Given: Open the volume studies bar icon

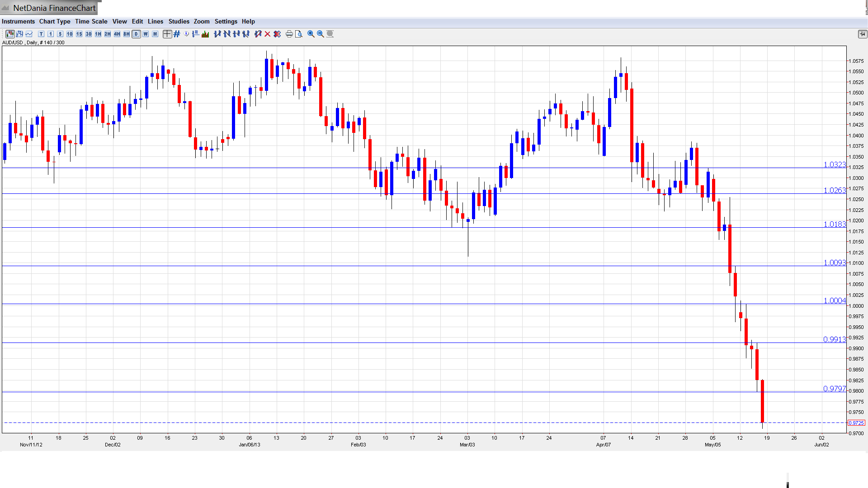Looking at the screenshot, I should pyautogui.click(x=206, y=34).
